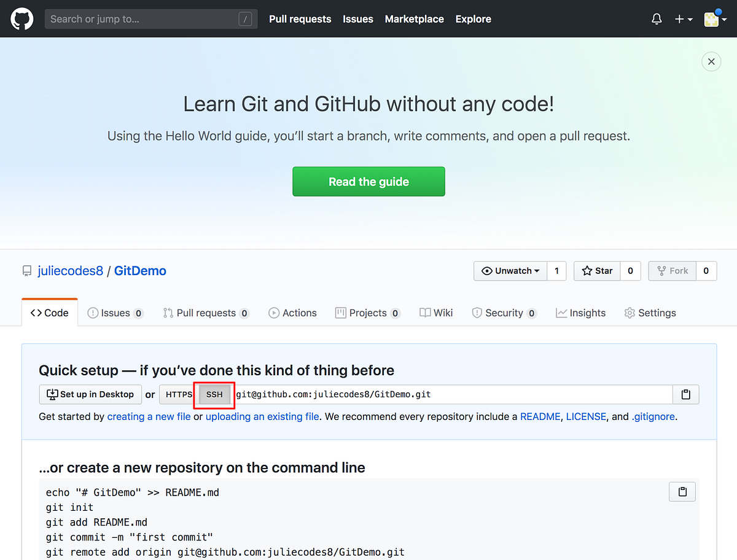Viewport: 737px width, 560px height.
Task: Click Set up in Desktop button
Action: (90, 394)
